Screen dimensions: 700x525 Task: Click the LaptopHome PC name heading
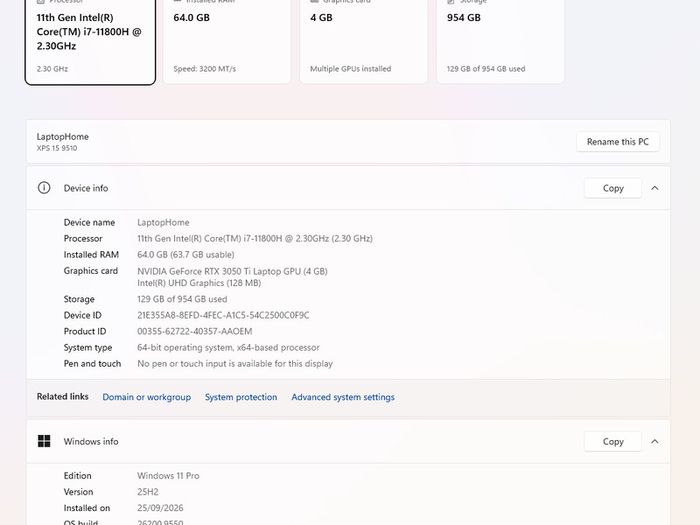coord(62,137)
